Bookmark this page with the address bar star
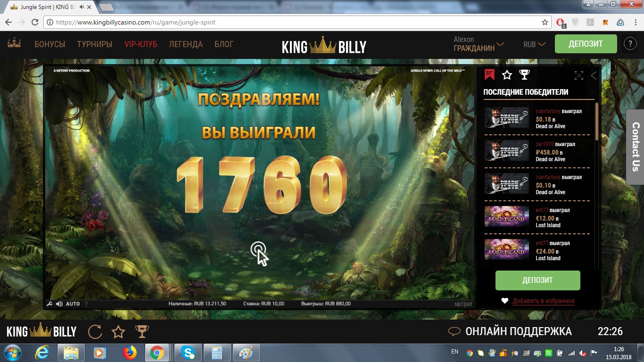Viewport: 644px width, 362px height. (545, 22)
